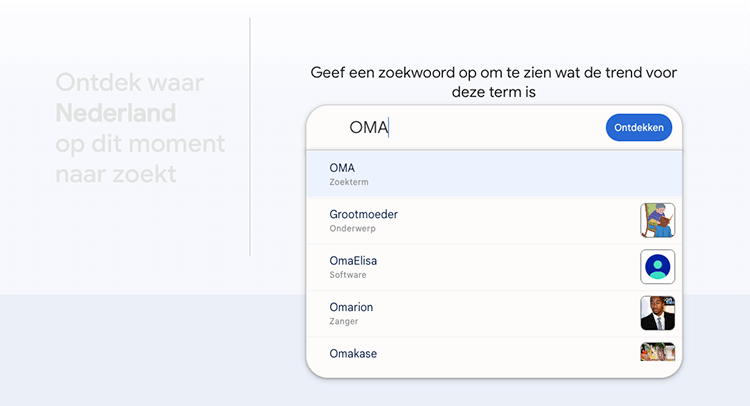The image size is (750, 406).
Task: Click the Zoekterm label under OMA
Action: pyautogui.click(x=350, y=183)
